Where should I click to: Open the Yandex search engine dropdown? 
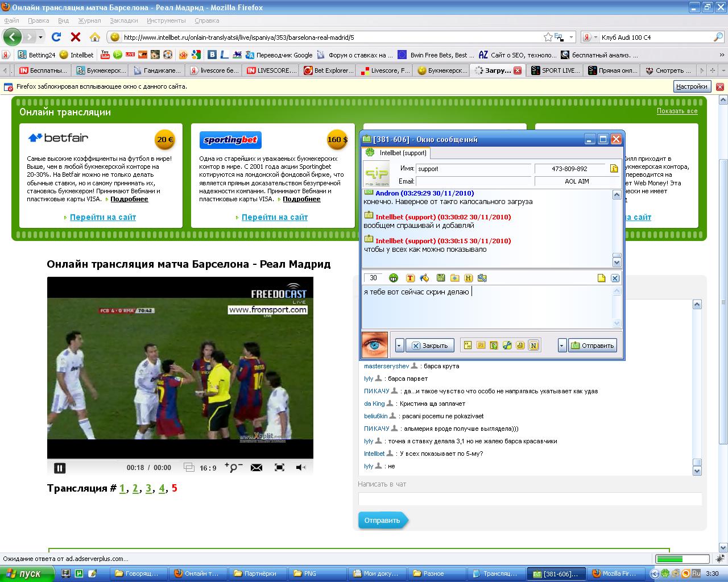click(x=595, y=37)
